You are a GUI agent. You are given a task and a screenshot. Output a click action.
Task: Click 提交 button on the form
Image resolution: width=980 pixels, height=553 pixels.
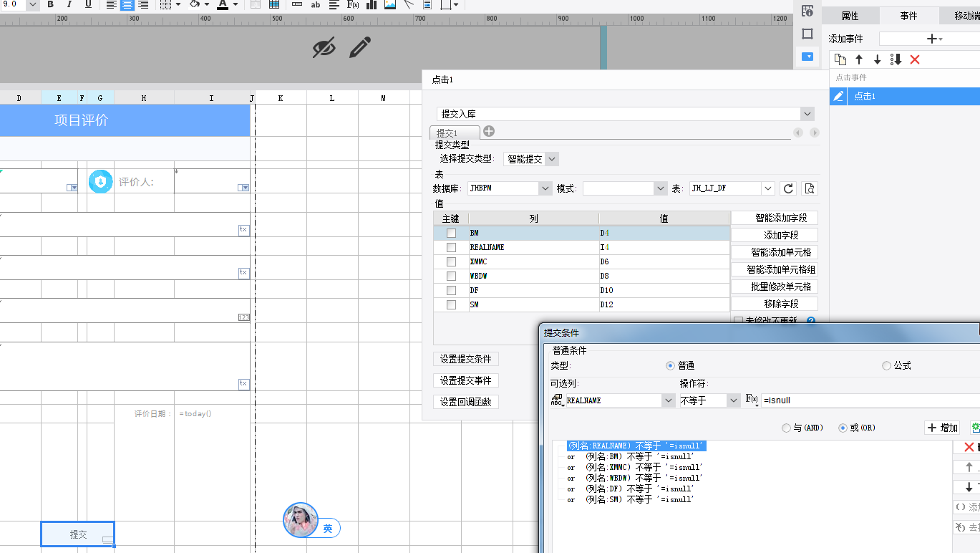tap(77, 534)
